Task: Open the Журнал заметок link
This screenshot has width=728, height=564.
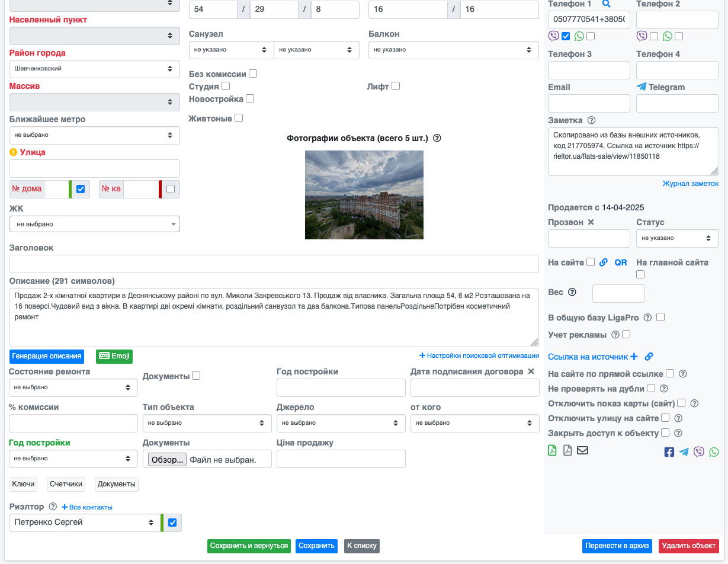Action: pyautogui.click(x=690, y=184)
